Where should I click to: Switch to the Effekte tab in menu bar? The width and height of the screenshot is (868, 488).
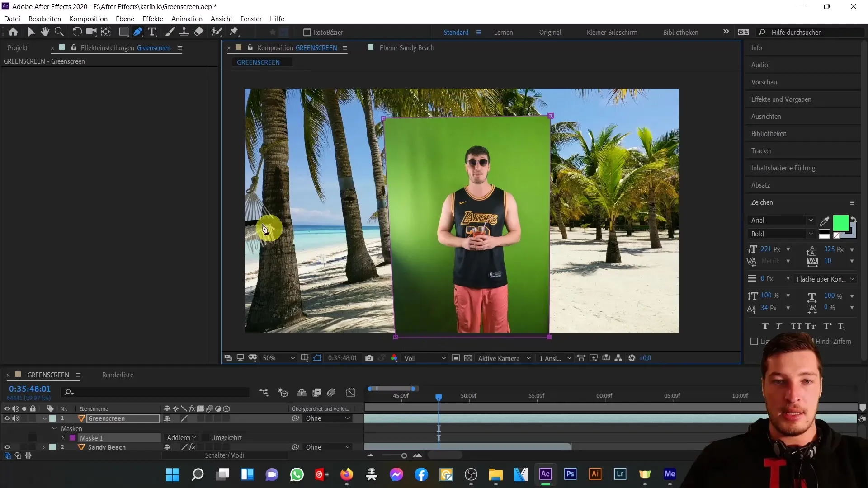pos(153,19)
